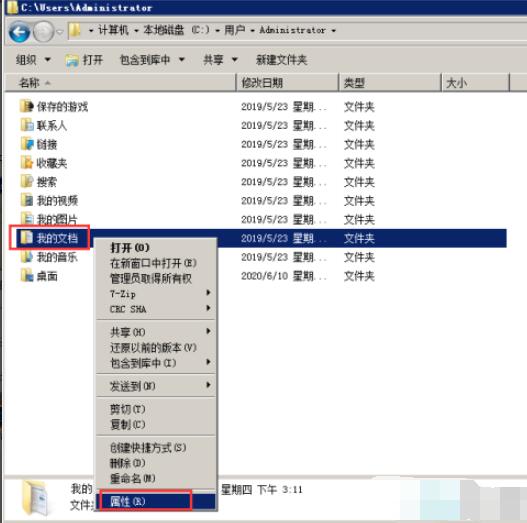The height and width of the screenshot is (523, 527).
Task: Click the 新建文件夹 toolbar button
Action: tap(281, 60)
